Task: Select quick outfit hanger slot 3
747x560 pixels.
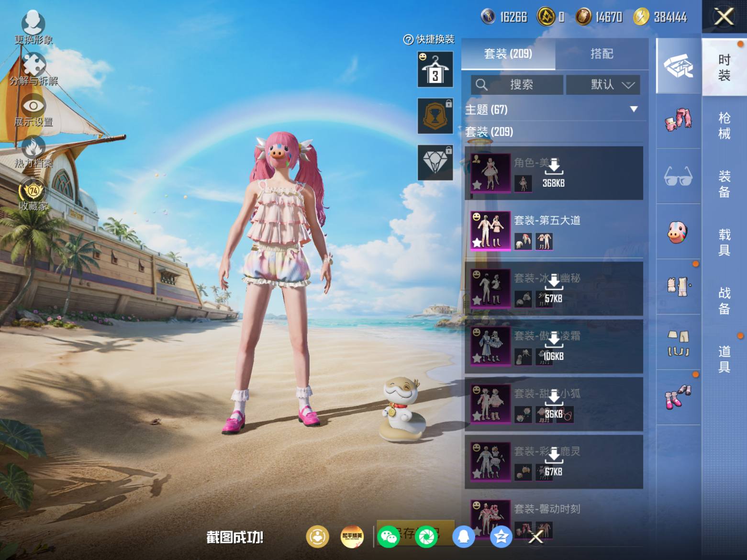Action: [x=435, y=69]
